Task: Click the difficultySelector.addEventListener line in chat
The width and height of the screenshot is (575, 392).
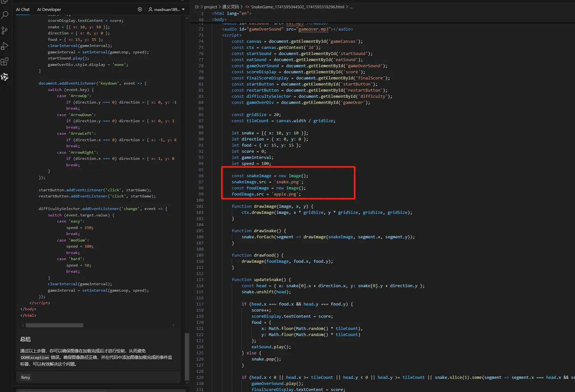Action: [x=103, y=209]
